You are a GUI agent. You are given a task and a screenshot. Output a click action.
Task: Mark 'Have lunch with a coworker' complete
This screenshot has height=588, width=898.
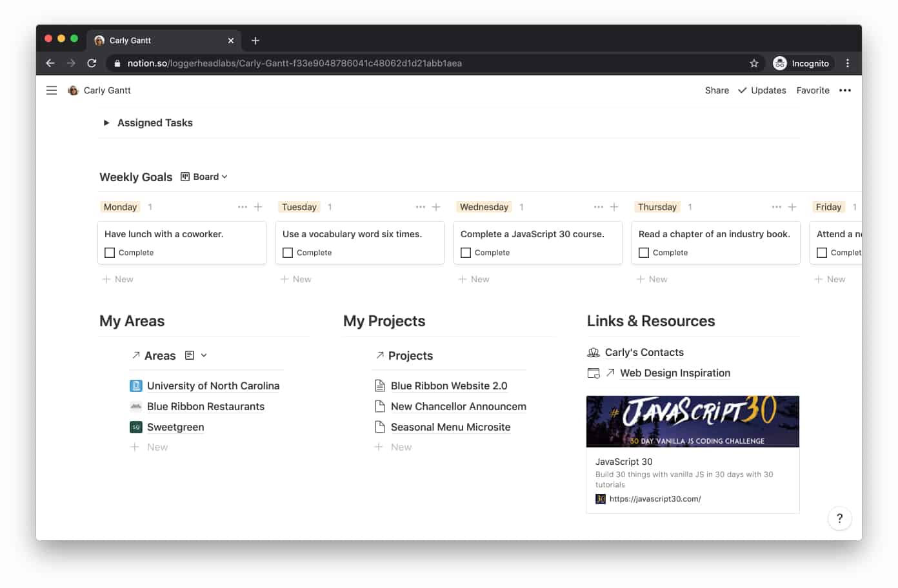click(109, 252)
